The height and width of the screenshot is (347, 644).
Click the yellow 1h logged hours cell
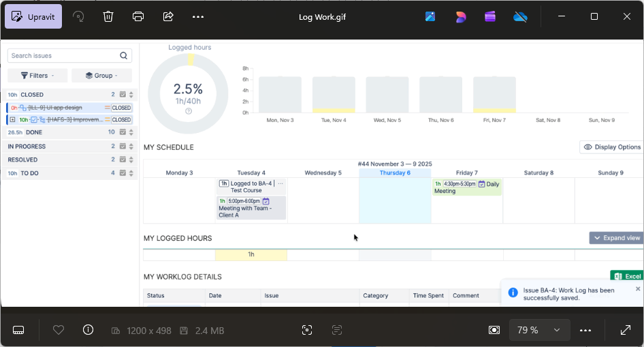[x=251, y=255]
